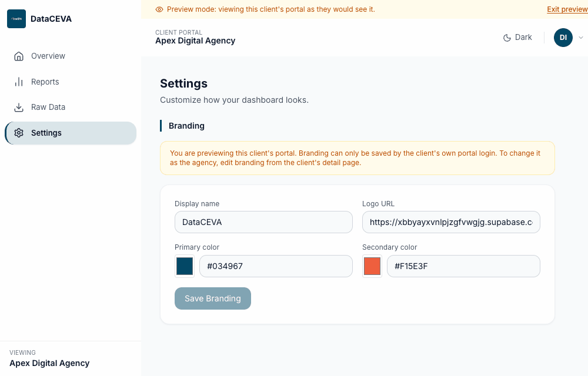The height and width of the screenshot is (376, 588).
Task: Click the DataCEVA sidebar brand name
Action: pos(51,19)
